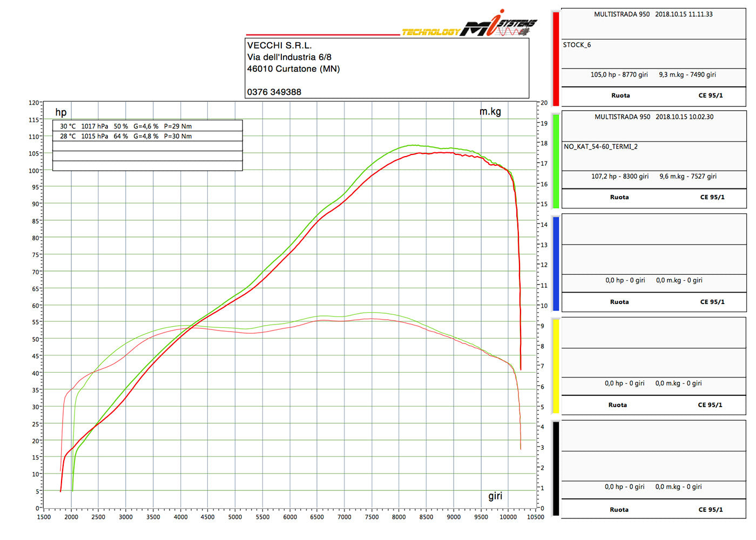Viewport: 756px width, 540px height.
Task: Select the 105,0 hp - 8770 giri result
Action: tap(619, 75)
